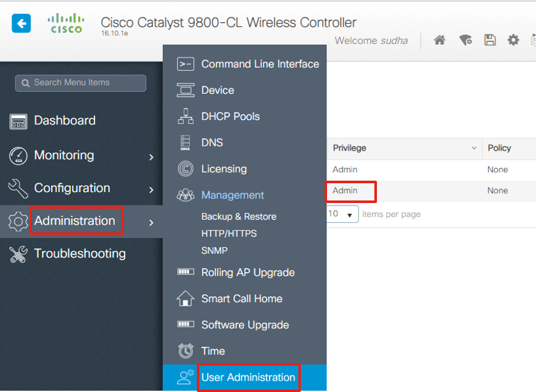Click the Time alarm clock icon
The image size is (536, 392).
[x=186, y=351]
